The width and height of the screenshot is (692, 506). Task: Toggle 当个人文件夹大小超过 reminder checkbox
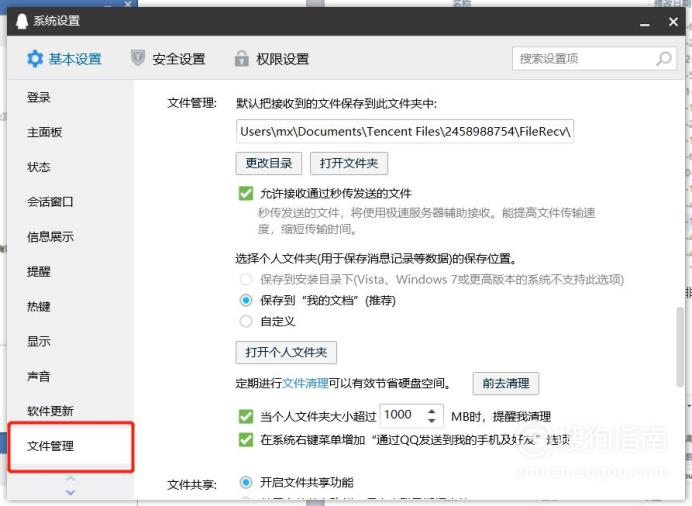tap(246, 416)
